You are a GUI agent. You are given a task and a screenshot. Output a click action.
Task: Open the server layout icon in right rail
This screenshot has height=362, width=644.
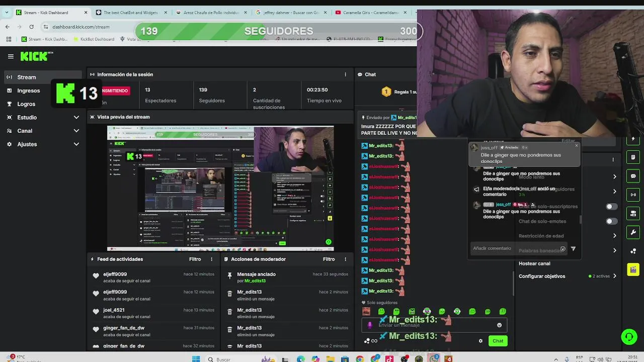pos(633,214)
